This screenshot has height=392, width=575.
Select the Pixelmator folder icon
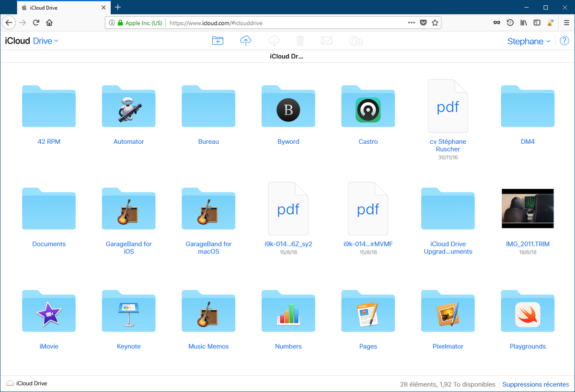(448, 311)
